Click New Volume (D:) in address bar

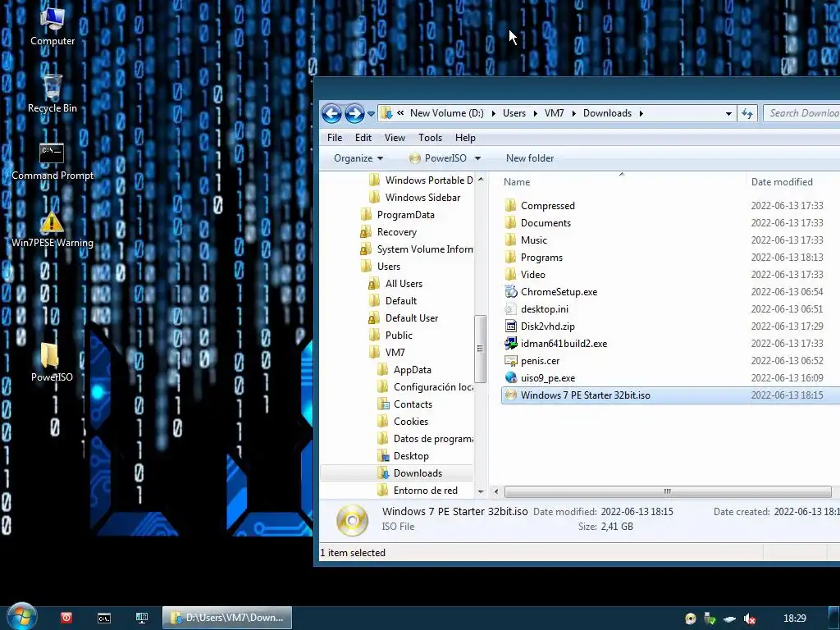click(x=447, y=113)
